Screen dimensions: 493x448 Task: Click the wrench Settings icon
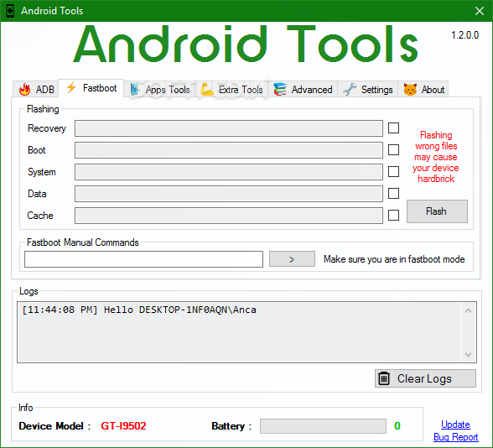350,89
